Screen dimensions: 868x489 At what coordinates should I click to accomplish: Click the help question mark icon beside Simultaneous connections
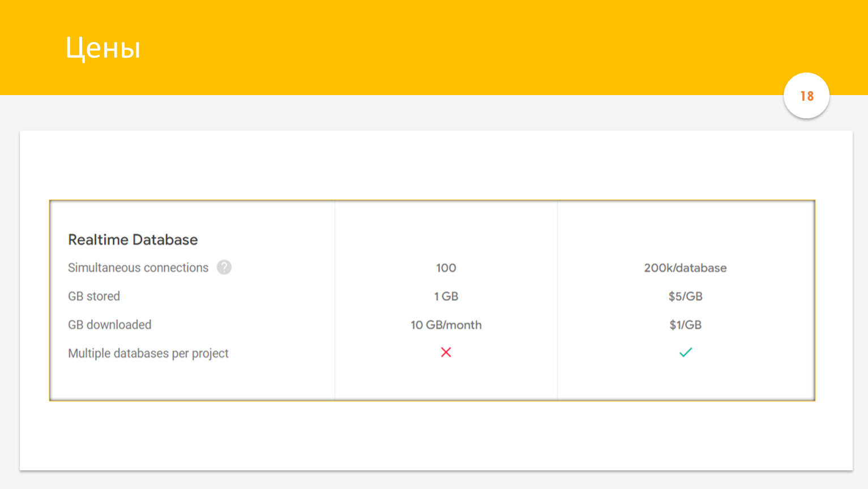coord(224,267)
